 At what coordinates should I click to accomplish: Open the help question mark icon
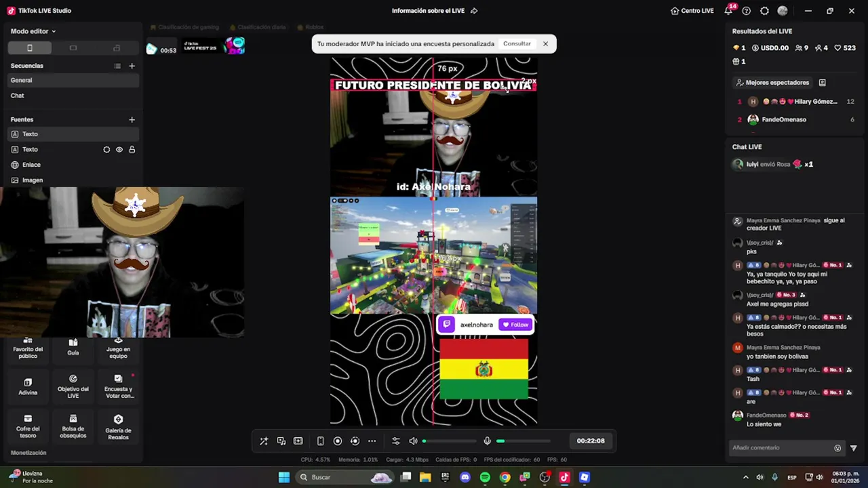click(x=747, y=11)
